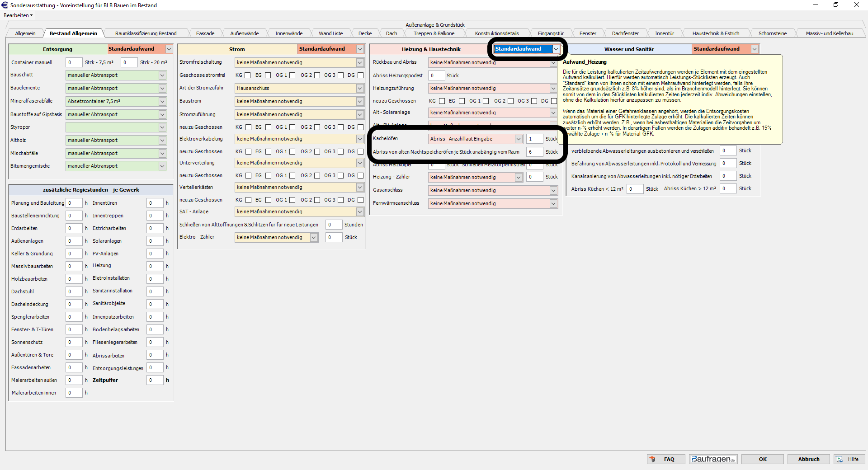Click the Baufragen.de logo button
This screenshot has height=470, width=868.
coord(713,459)
